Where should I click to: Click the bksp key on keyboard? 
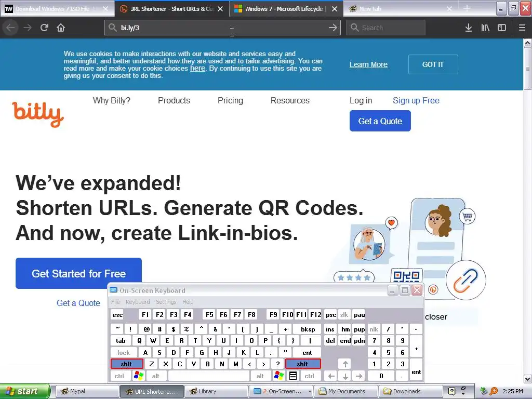[308, 329]
